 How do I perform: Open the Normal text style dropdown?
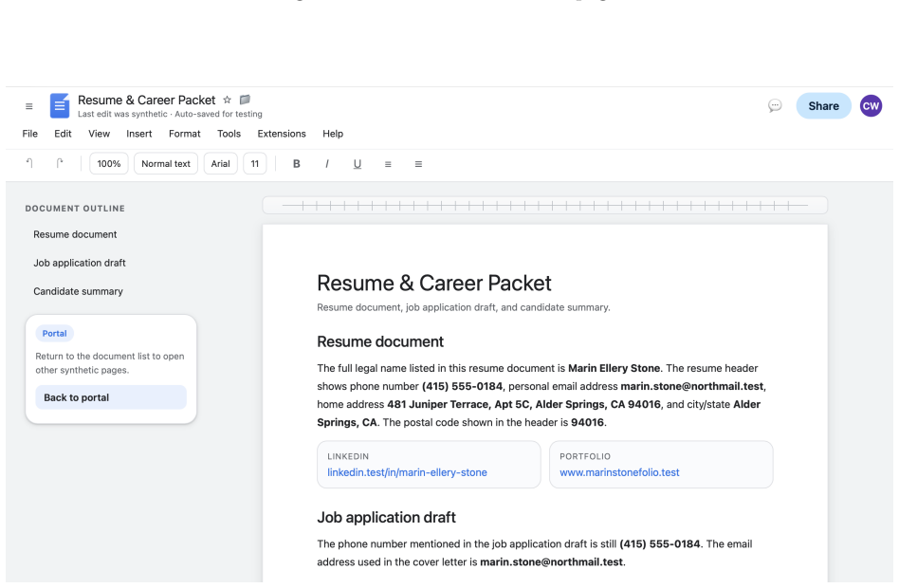[x=166, y=163]
